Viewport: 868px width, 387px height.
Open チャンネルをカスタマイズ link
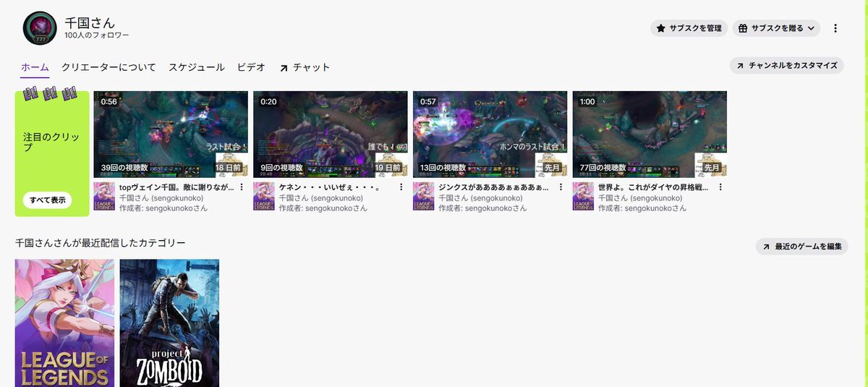pos(787,65)
